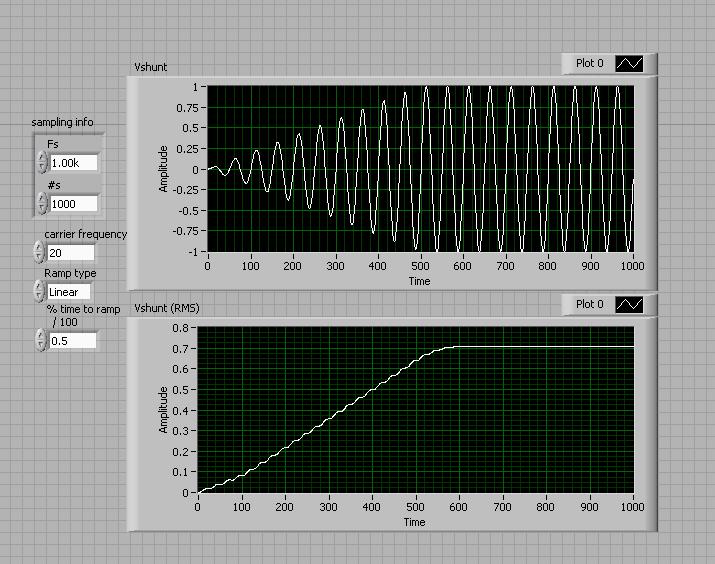The width and height of the screenshot is (715, 564).
Task: Click the Ramp type label
Action: pos(70,273)
